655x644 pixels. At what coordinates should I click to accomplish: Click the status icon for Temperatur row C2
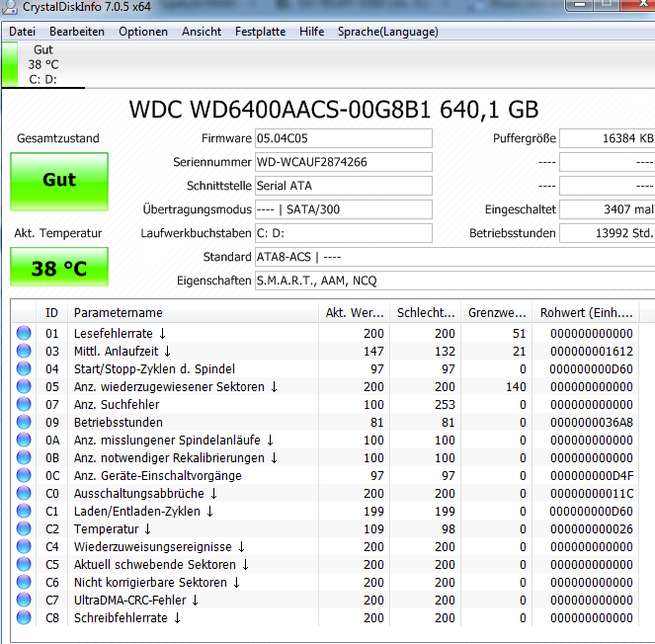24,528
